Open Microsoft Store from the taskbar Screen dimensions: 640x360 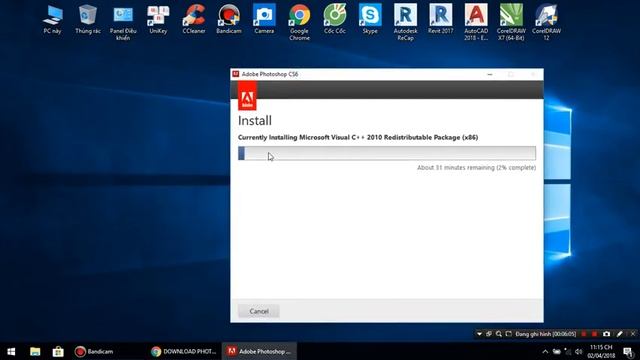pyautogui.click(x=58, y=351)
